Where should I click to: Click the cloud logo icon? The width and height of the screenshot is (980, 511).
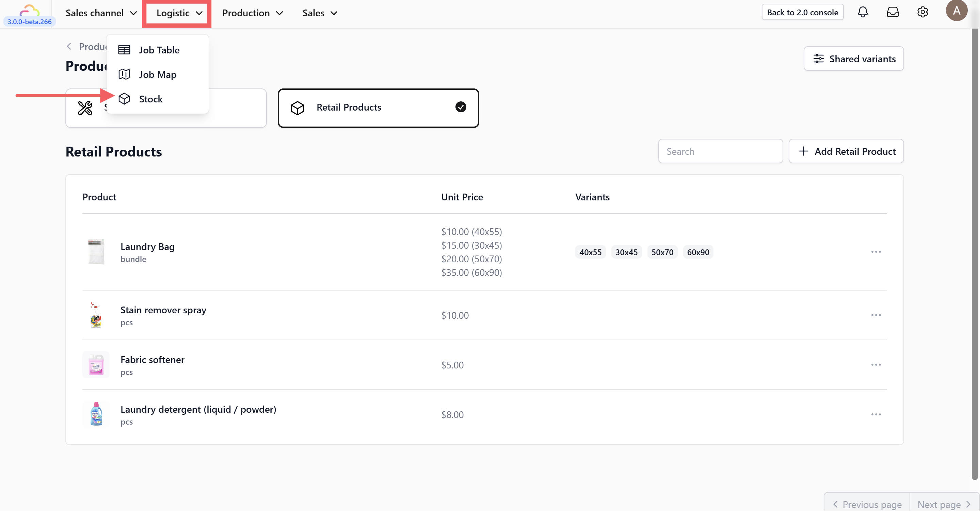[29, 10]
